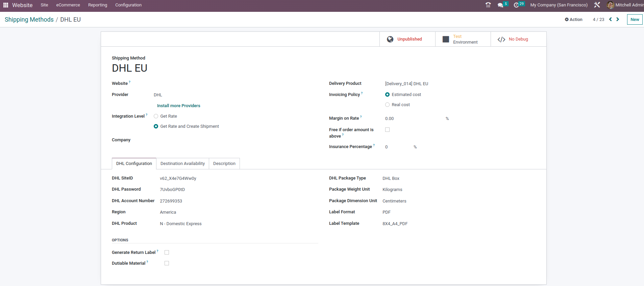Click the phone/VoIP icon in top bar

pos(488,5)
